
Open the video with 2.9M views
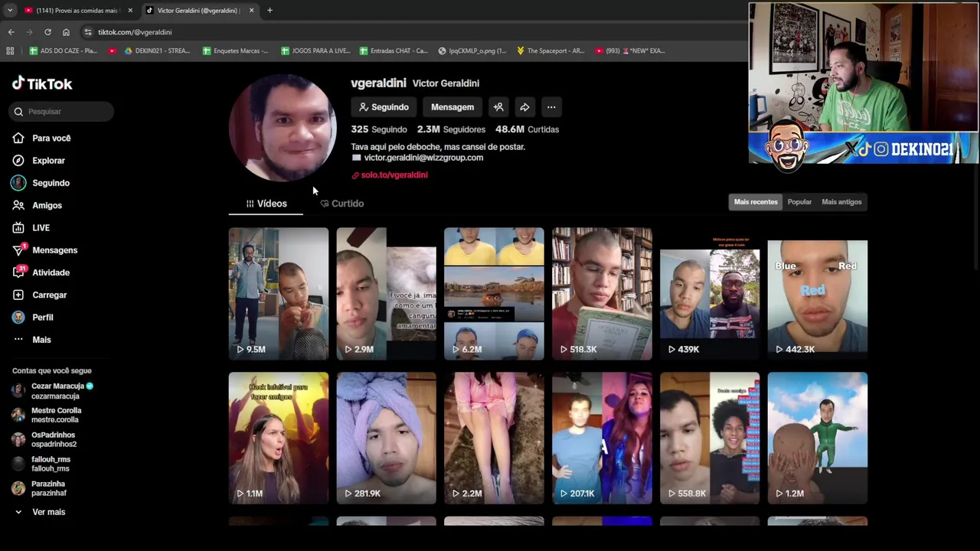[386, 294]
